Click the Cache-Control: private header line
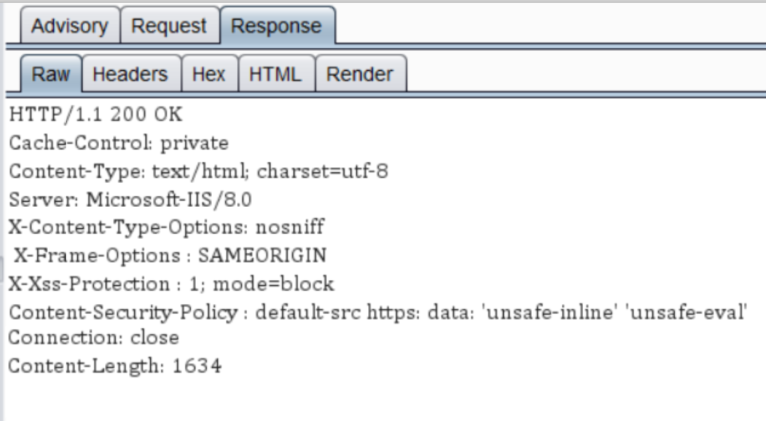Viewport: 766px width, 421px height. pos(118,143)
